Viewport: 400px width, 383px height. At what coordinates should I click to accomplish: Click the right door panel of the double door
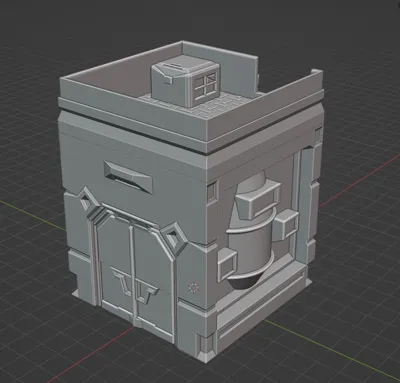(x=152, y=277)
